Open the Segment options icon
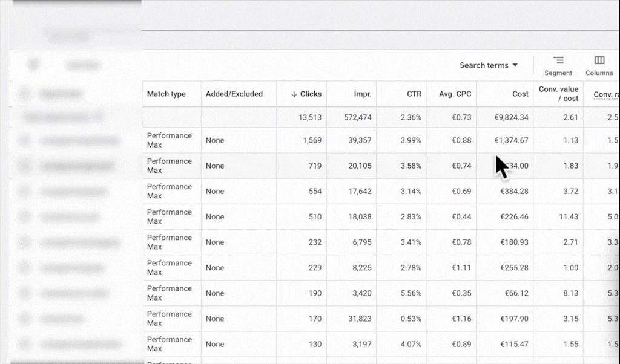Viewport: 620px width, 364px height. click(558, 61)
